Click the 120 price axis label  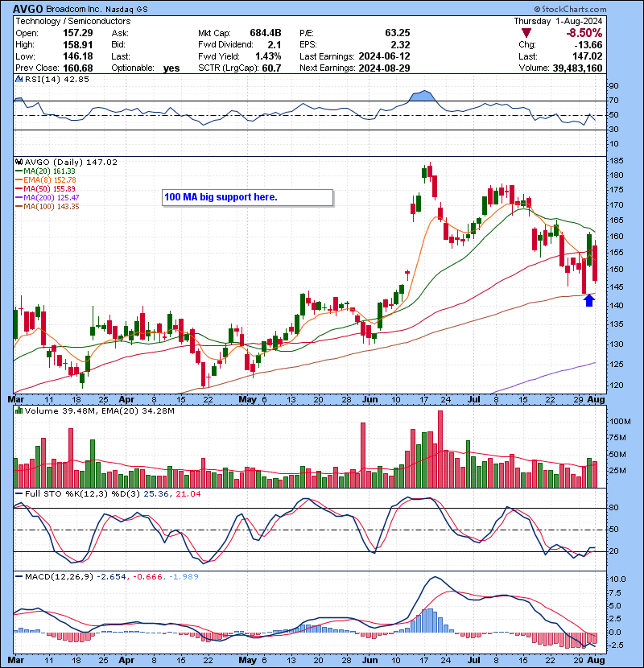click(x=617, y=386)
